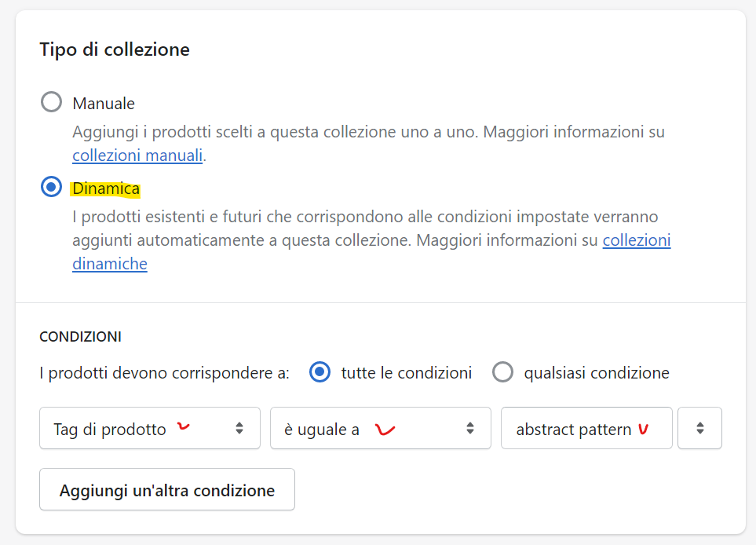This screenshot has width=756, height=545.
Task: Click Aggiungi un'altra condizione button
Action: pyautogui.click(x=167, y=489)
